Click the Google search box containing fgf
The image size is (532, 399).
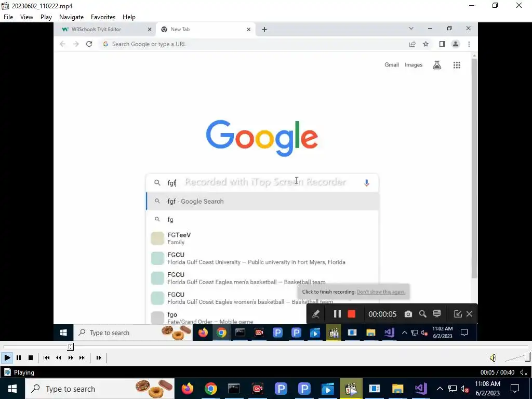[262, 182]
